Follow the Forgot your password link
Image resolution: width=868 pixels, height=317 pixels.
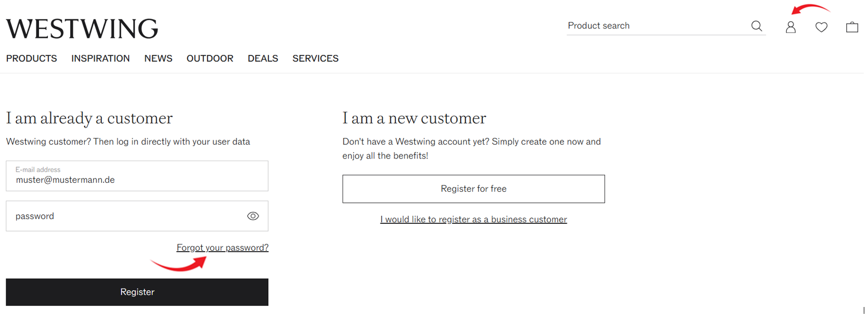(x=222, y=247)
